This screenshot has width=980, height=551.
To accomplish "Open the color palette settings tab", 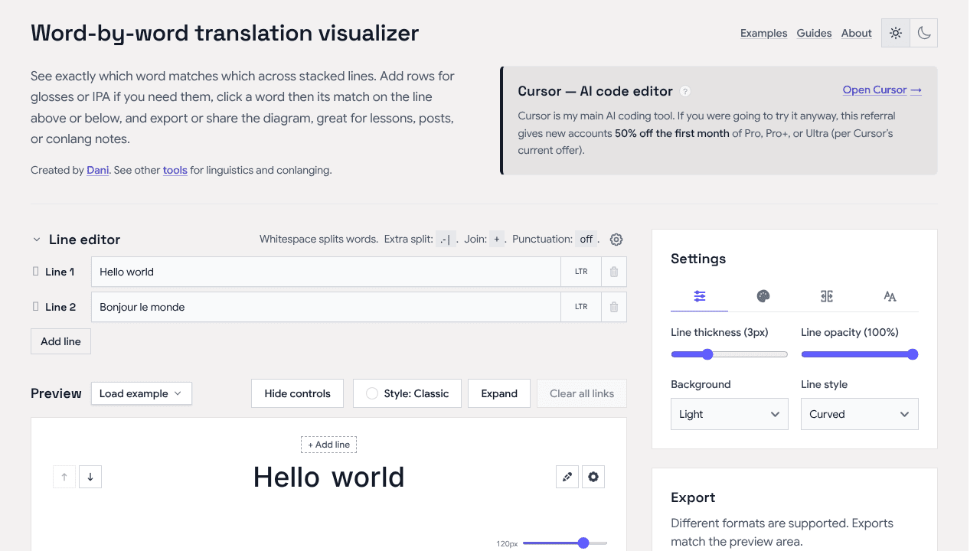I will pos(763,296).
